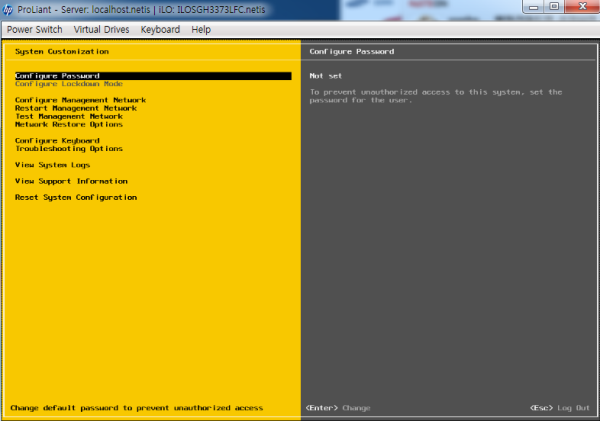Click the 'Change default password' footer message
This screenshot has width=600, height=421.
point(137,408)
